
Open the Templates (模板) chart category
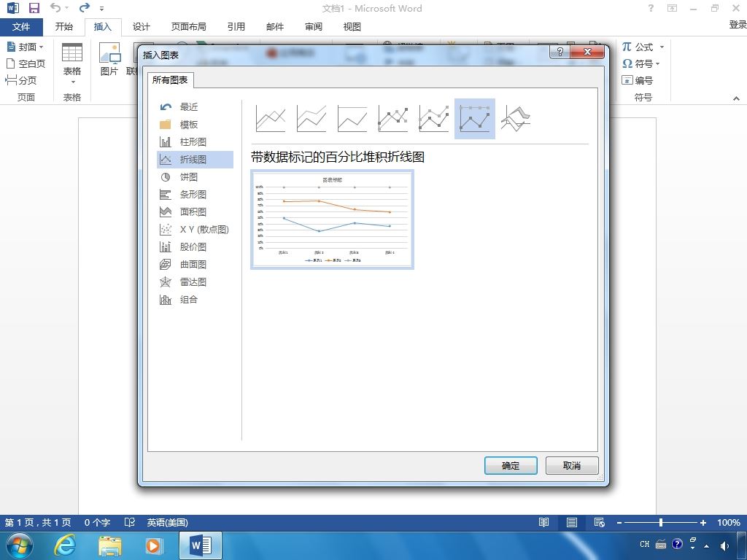coord(195,125)
